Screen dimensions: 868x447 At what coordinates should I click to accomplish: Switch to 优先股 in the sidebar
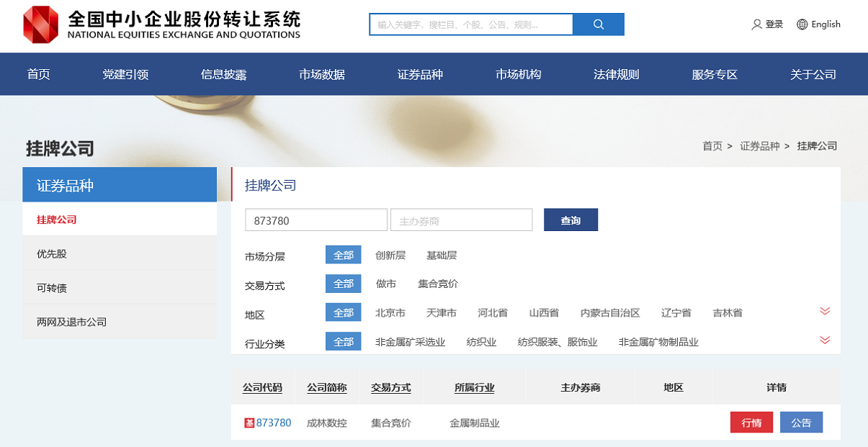pyautogui.click(x=52, y=254)
